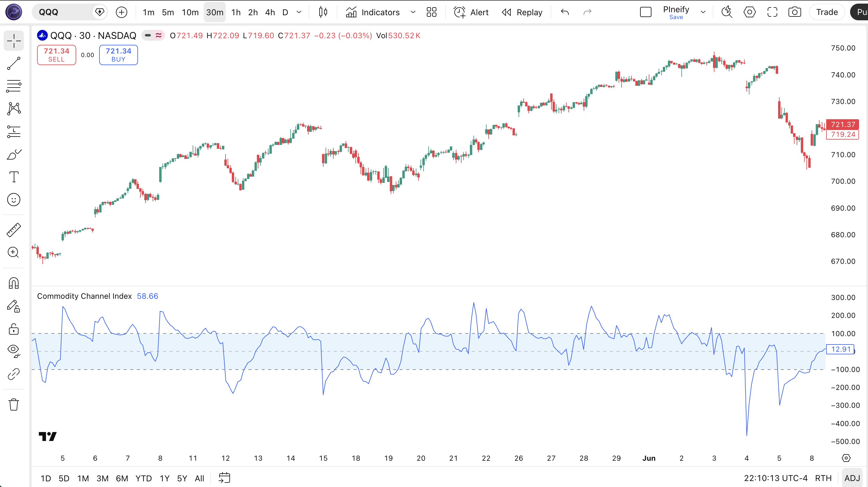Toggle lock all drawings
The width and height of the screenshot is (868, 487).
(x=14, y=329)
